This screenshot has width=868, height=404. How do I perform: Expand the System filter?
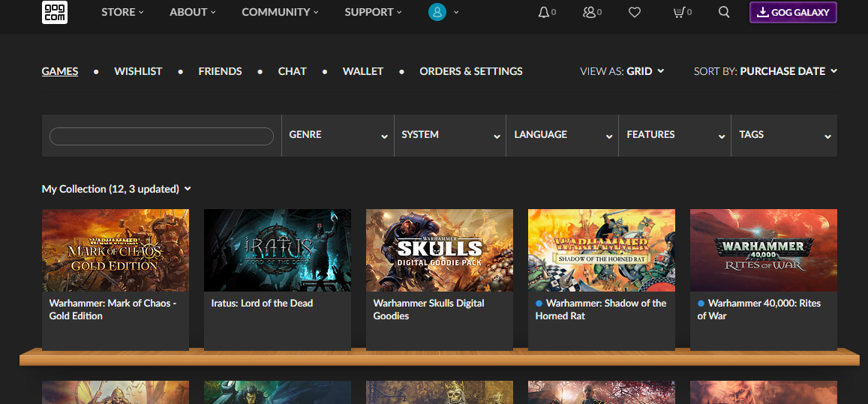click(x=450, y=135)
